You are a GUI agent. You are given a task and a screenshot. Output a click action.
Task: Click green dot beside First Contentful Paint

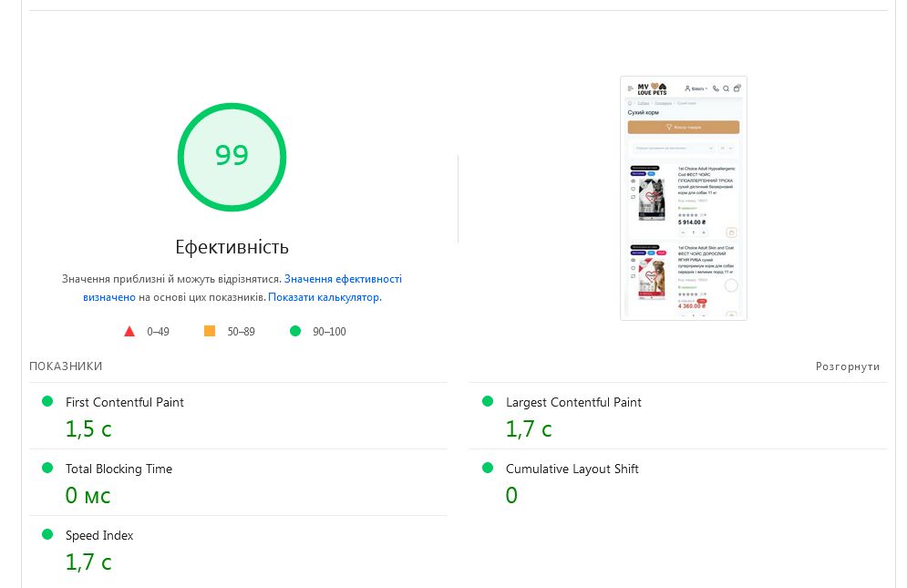(47, 402)
